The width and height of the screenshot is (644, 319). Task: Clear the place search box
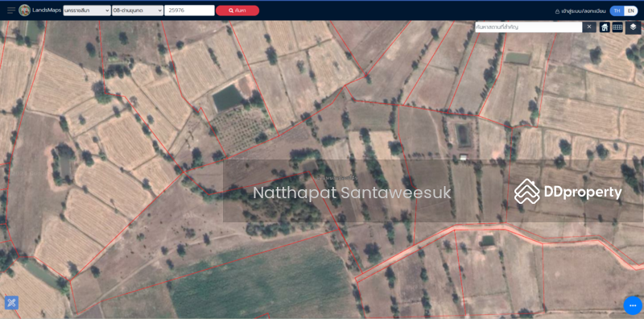588,27
